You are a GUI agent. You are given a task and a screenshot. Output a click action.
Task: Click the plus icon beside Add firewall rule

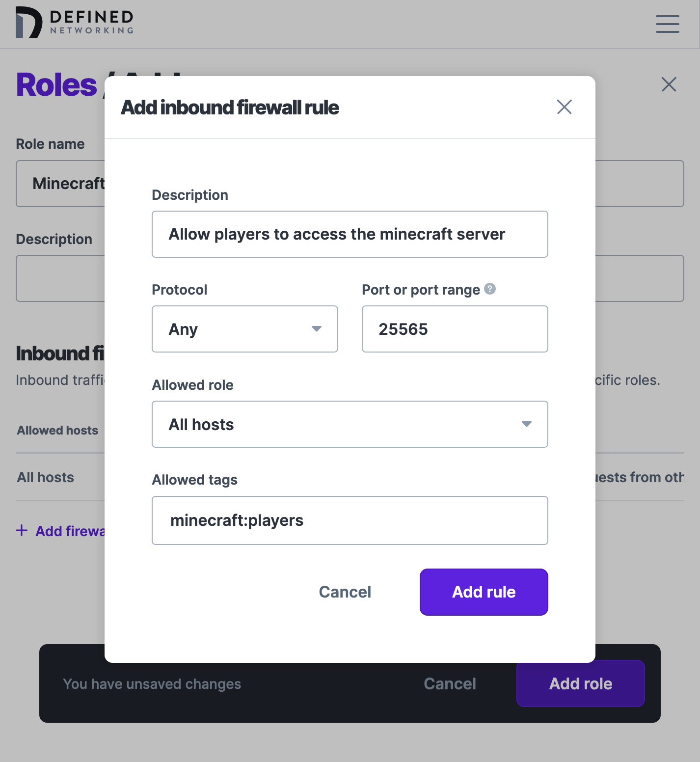point(22,531)
